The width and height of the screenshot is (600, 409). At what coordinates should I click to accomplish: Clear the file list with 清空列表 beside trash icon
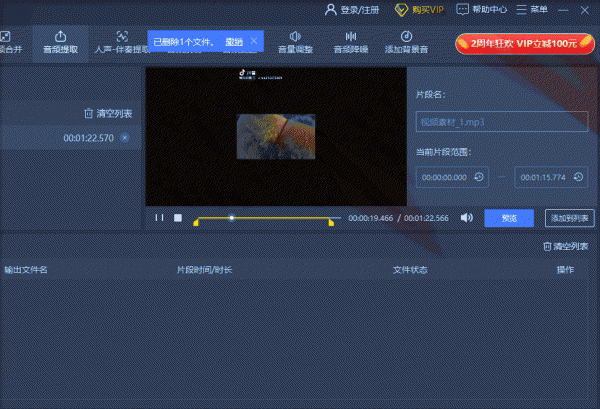pyautogui.click(x=108, y=114)
